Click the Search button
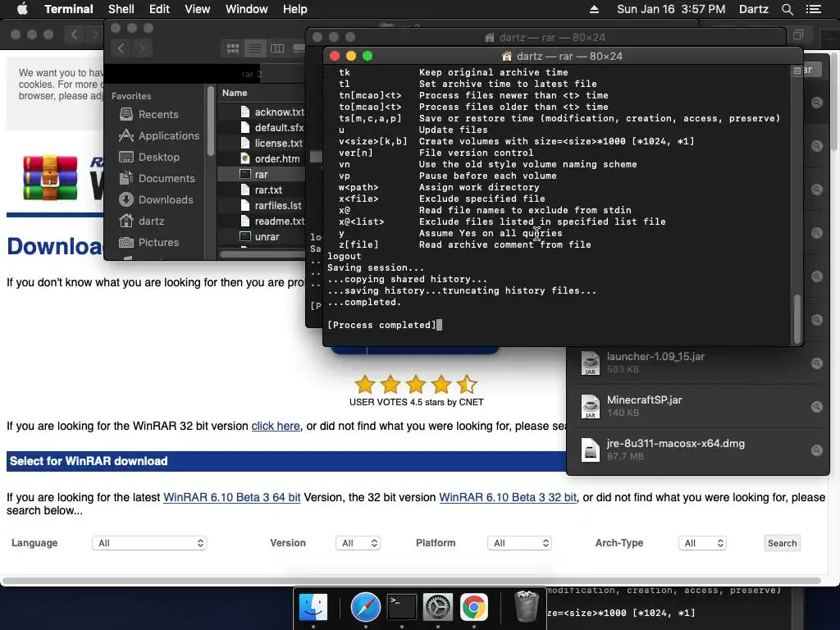Viewport: 840px width, 630px height. point(782,543)
